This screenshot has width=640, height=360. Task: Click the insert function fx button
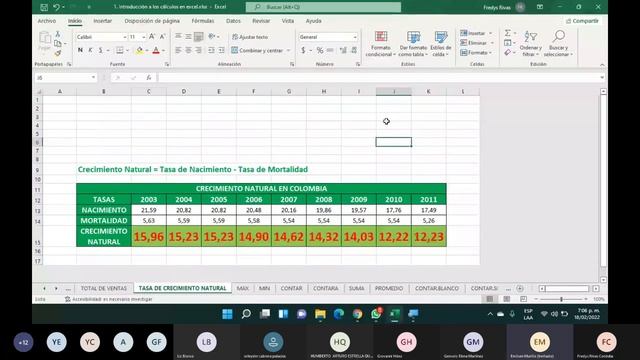[149, 78]
